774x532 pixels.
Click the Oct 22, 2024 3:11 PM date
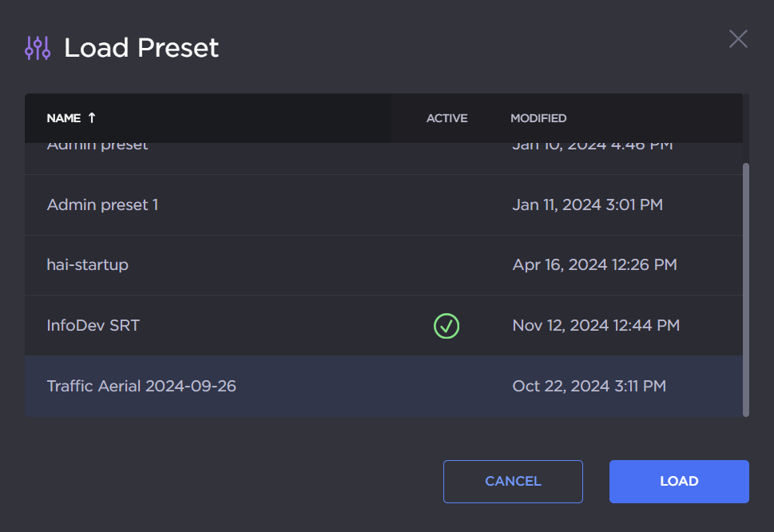pyautogui.click(x=589, y=387)
